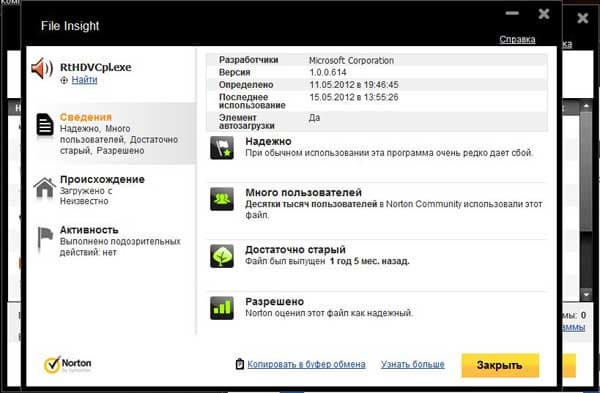Click the RtHDVCpl.exe speaker icon

42,68
